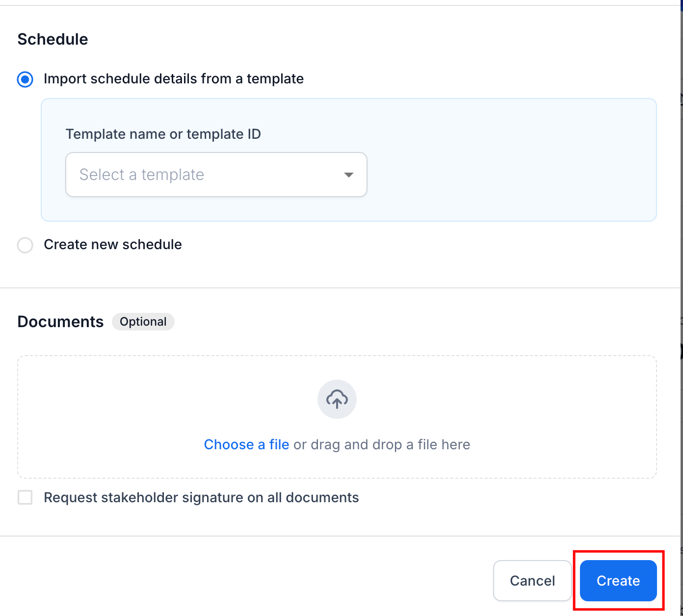Click the Choose a file link
683x616 pixels.
point(246,444)
